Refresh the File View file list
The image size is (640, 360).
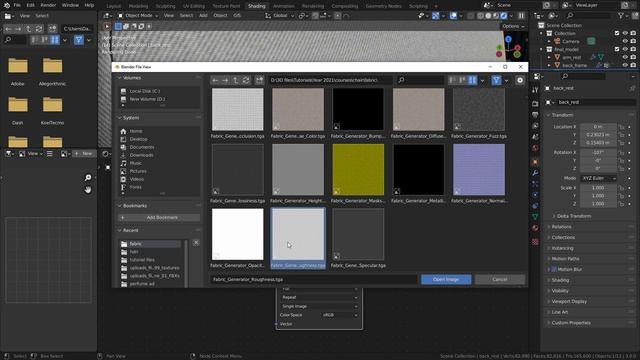click(246, 80)
